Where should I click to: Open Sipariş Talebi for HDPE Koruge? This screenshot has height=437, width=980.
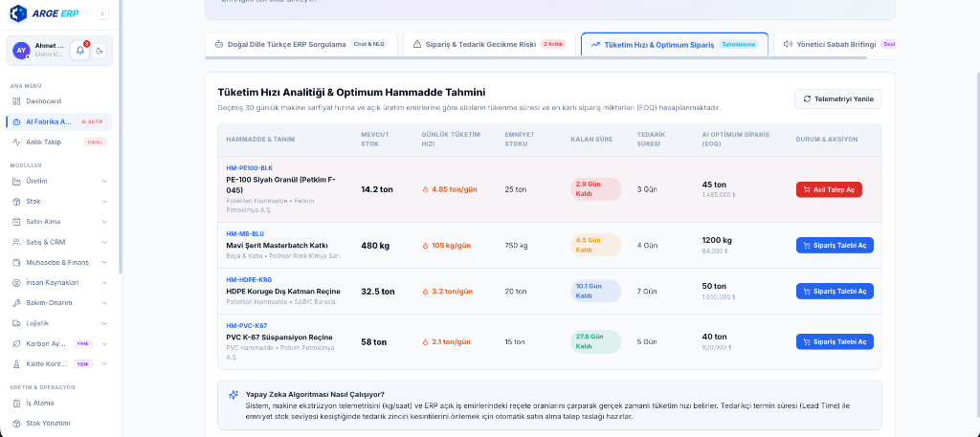pyautogui.click(x=835, y=291)
